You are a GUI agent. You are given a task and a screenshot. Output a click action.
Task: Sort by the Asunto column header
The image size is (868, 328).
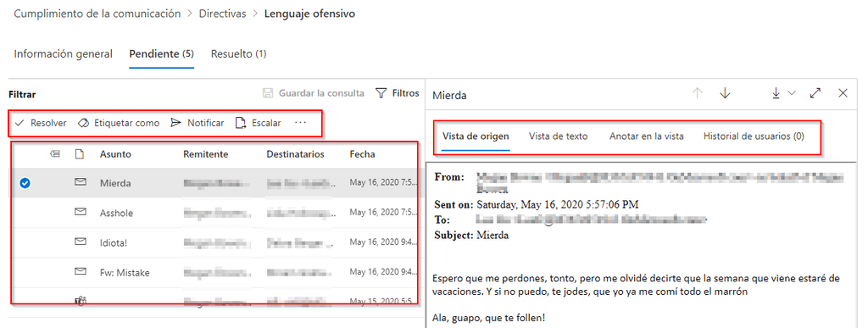[115, 154]
